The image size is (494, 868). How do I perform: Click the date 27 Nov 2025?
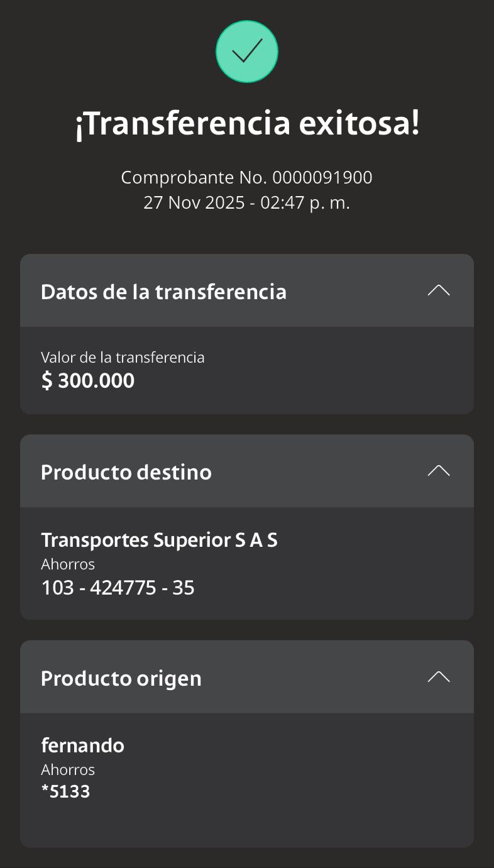point(193,203)
